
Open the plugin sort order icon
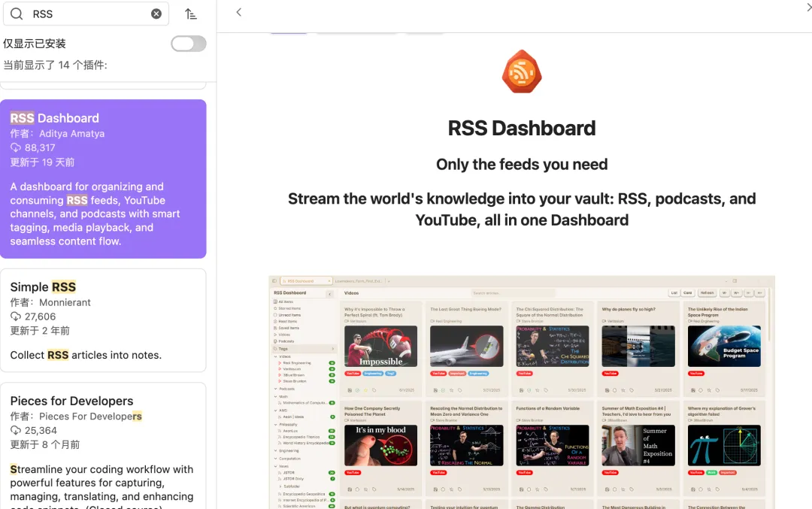tap(191, 14)
